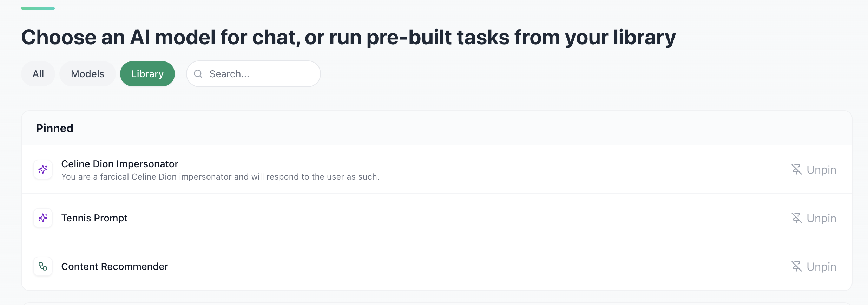Click the sparkle icon beside Celine Dion Impersonator
This screenshot has width=868, height=305.
click(x=42, y=169)
